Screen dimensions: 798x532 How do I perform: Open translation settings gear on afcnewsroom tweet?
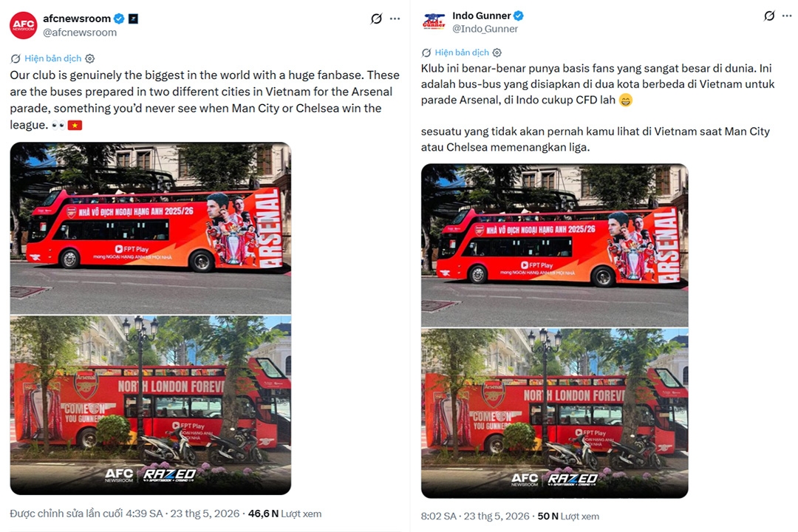(x=90, y=58)
